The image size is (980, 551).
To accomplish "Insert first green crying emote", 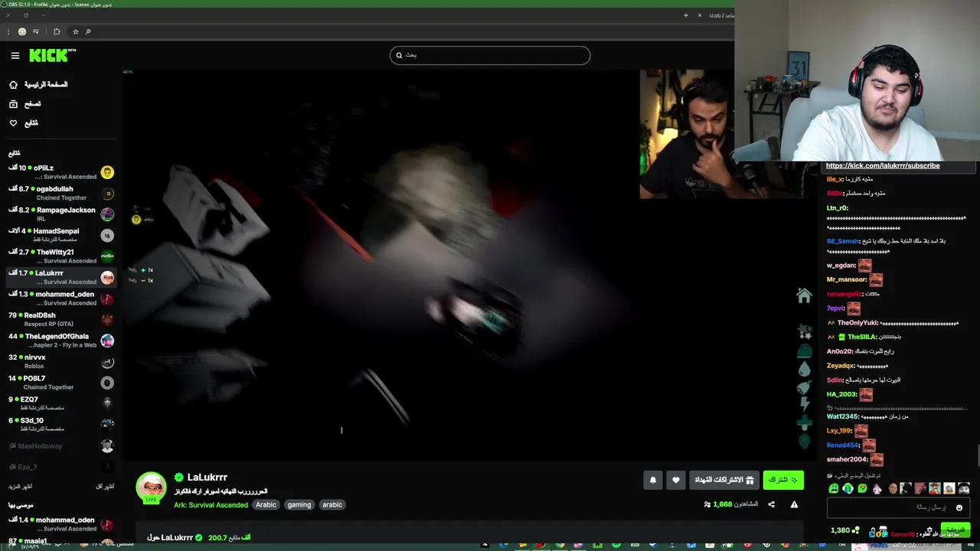I will coord(834,488).
